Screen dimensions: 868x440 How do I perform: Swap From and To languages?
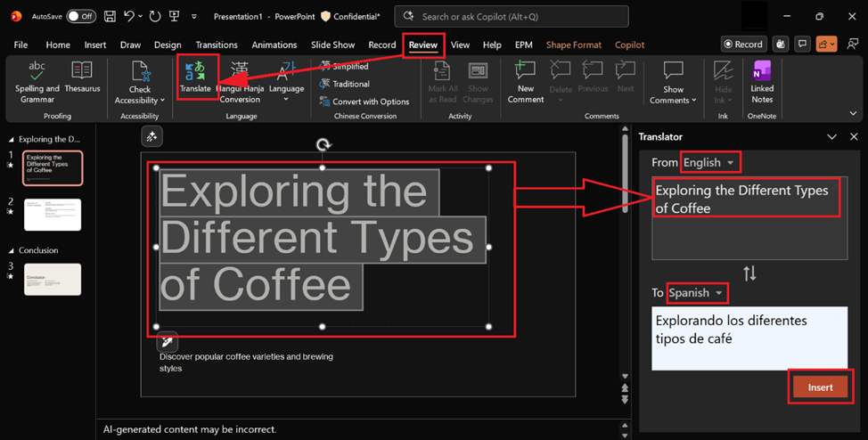[x=749, y=273]
